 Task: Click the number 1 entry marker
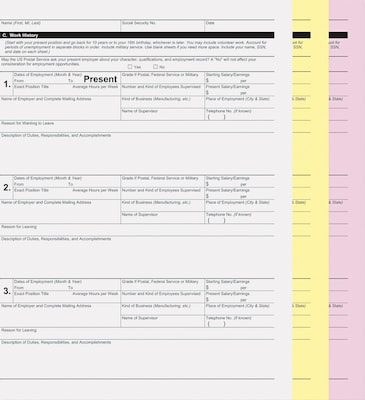tap(7, 84)
